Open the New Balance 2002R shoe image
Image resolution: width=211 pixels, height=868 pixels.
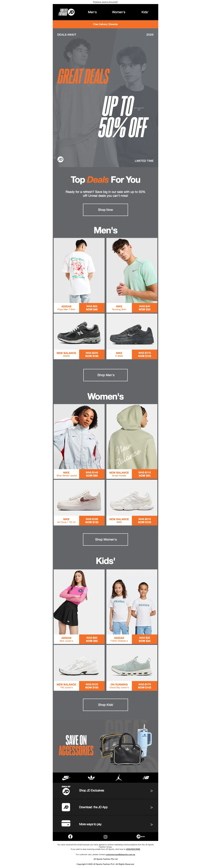(79, 331)
